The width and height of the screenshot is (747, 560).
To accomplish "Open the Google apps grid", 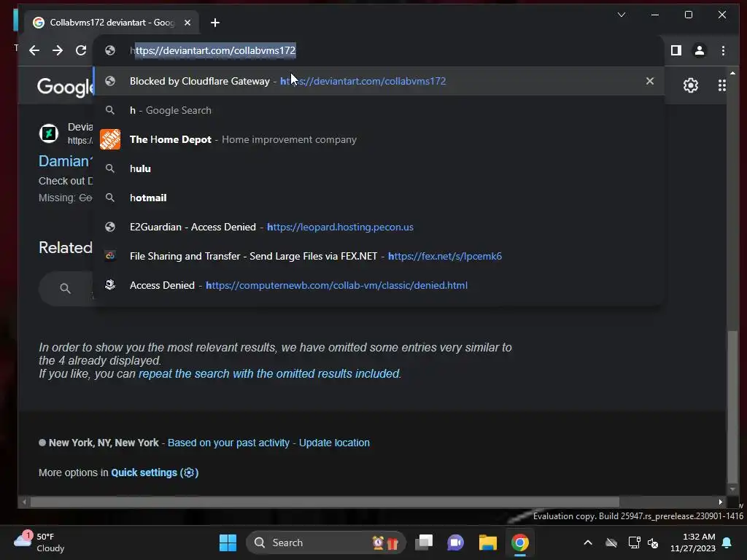I will (x=722, y=85).
